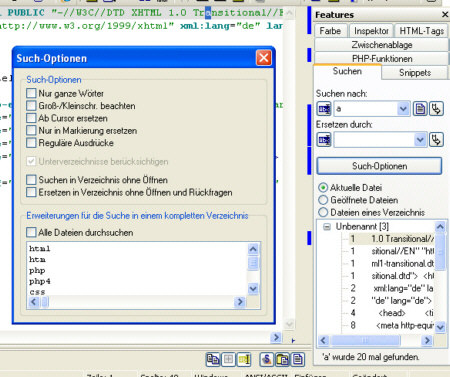
Task: Close the Such-Optionen dialog with the red X
Action: pos(263,58)
